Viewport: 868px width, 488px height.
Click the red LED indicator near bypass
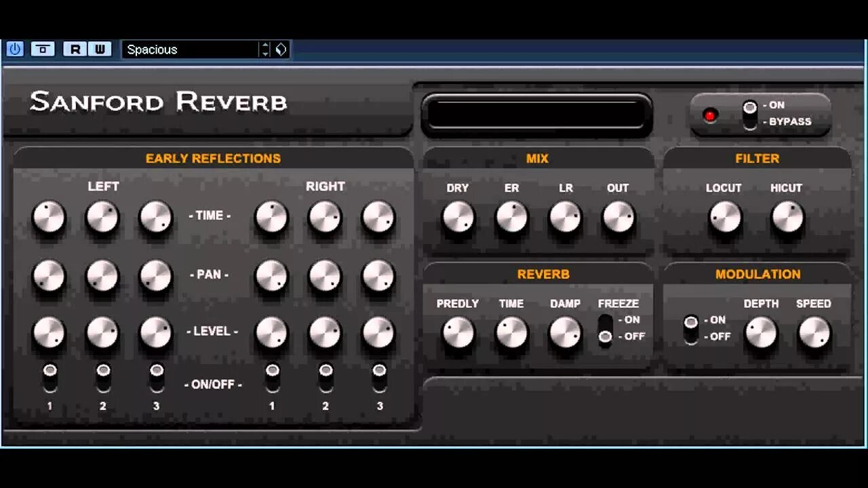click(710, 115)
